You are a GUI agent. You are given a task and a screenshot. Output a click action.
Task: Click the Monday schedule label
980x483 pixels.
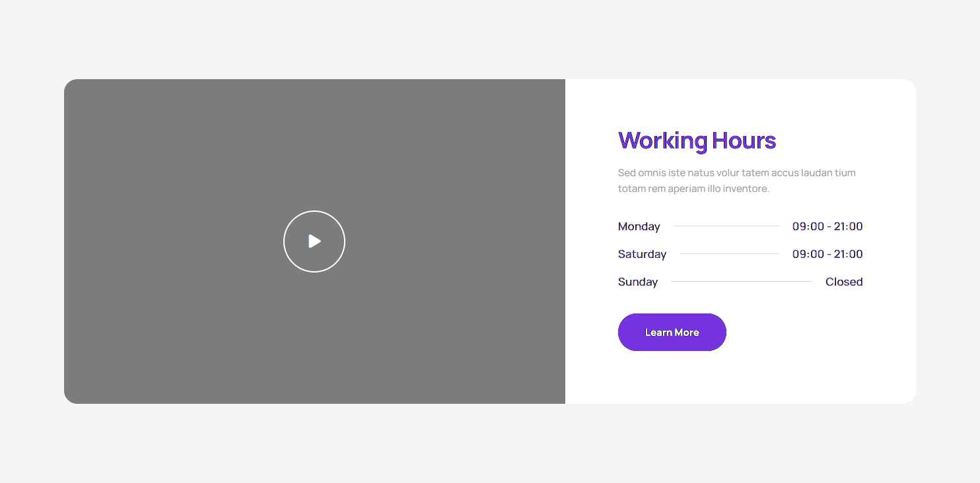click(x=639, y=226)
